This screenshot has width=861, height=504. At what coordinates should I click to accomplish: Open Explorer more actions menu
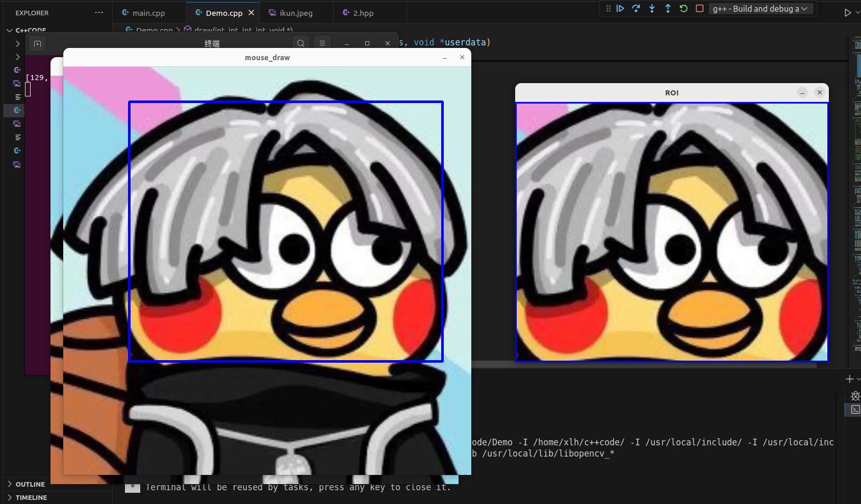point(99,13)
